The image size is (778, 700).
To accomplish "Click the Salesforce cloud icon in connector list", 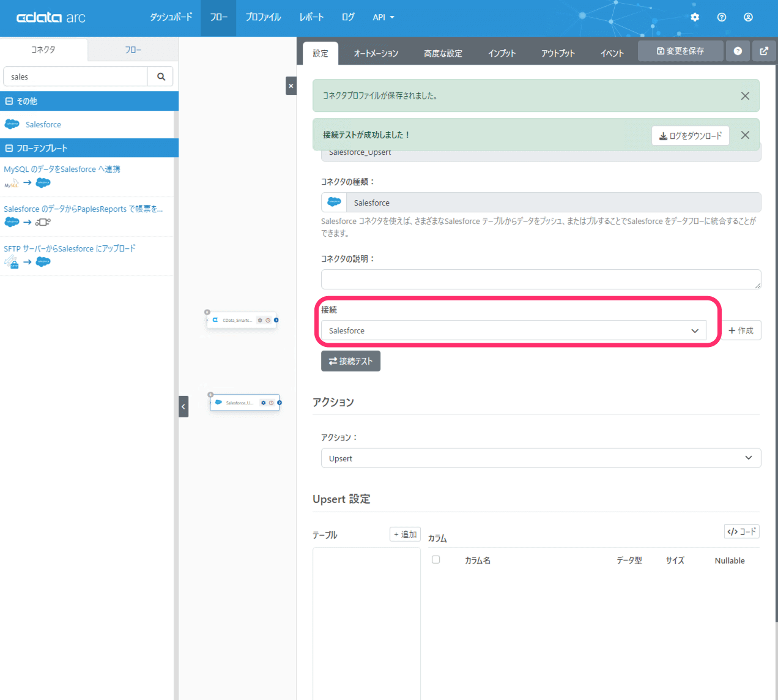I will 12,124.
